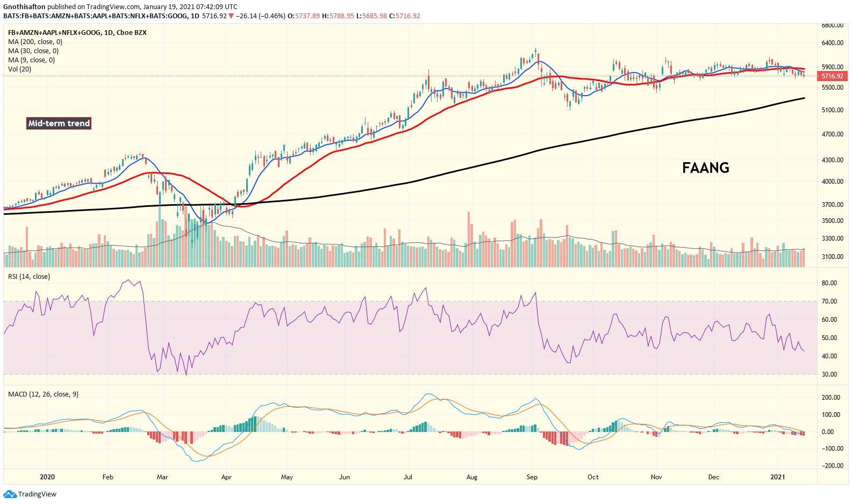This screenshot has height=504, width=852.
Task: Click the RSI (14, close) pane label
Action: point(29,277)
